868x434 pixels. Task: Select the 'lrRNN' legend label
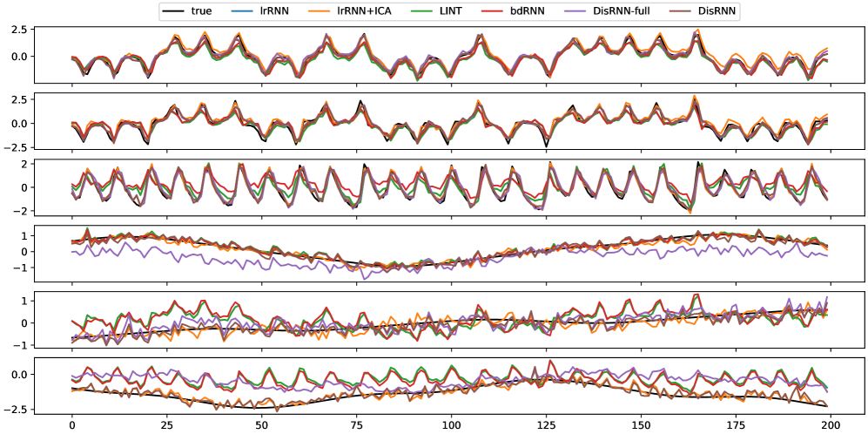coord(274,11)
